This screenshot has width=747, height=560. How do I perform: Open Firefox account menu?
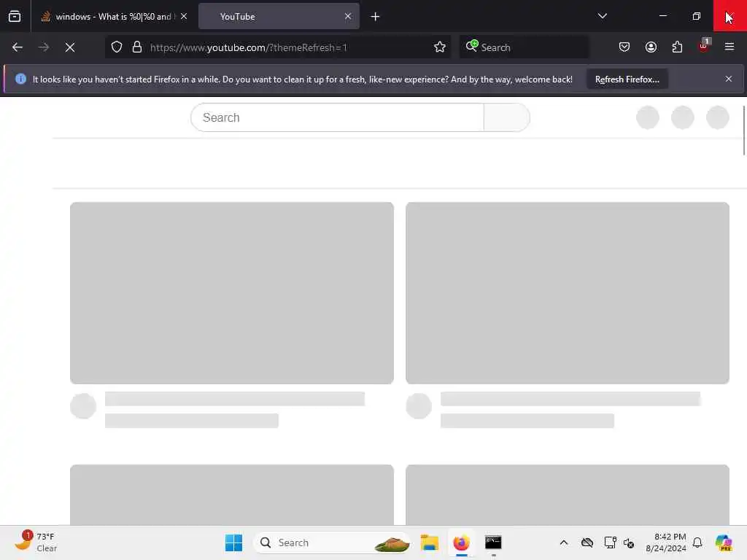[x=651, y=47]
